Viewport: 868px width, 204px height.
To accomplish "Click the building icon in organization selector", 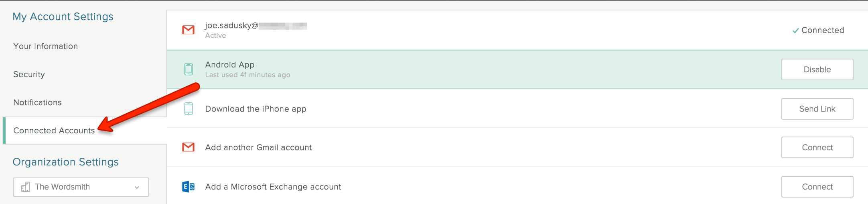I will coord(25,187).
